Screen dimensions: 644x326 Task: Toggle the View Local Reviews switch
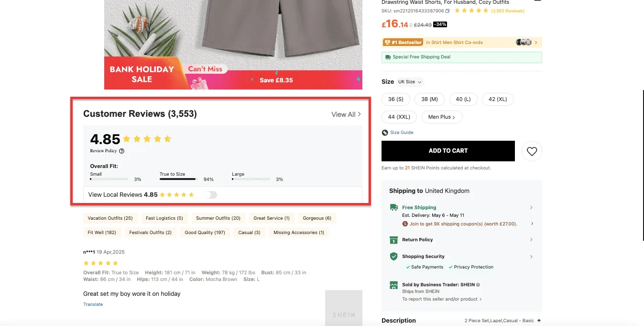click(x=210, y=195)
